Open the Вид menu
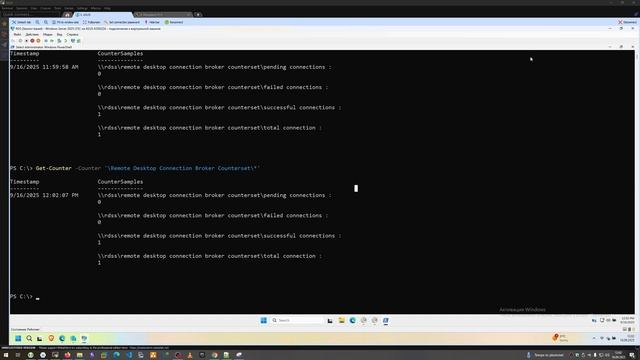 click(x=59, y=35)
